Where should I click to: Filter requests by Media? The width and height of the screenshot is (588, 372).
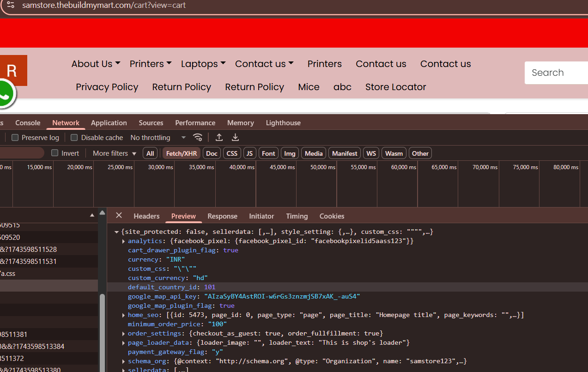tap(314, 153)
